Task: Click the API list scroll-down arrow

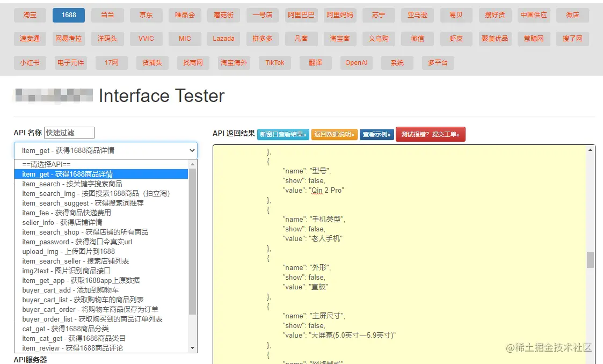Action: click(x=193, y=348)
